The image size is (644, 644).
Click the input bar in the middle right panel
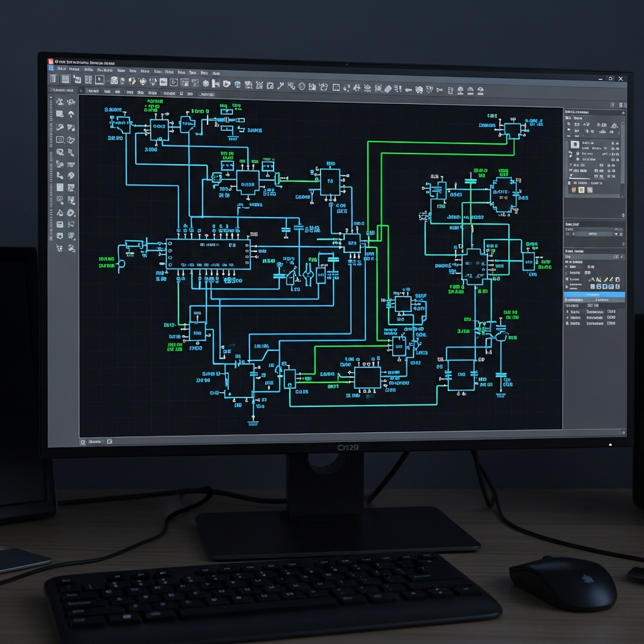coord(594,234)
